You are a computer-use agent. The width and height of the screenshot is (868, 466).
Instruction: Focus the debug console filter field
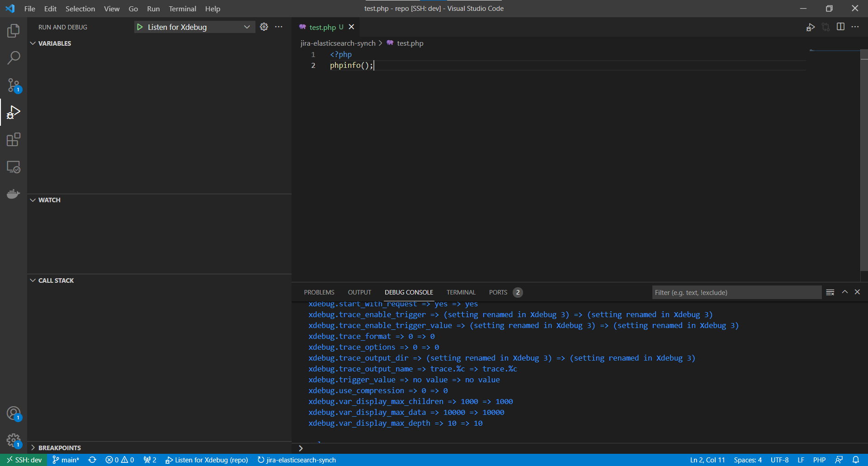[736, 292]
